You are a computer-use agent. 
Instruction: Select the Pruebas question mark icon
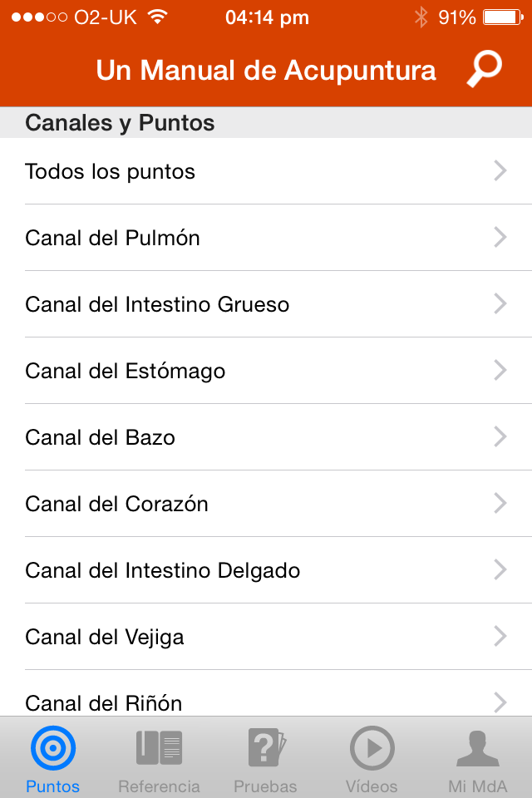tap(267, 747)
